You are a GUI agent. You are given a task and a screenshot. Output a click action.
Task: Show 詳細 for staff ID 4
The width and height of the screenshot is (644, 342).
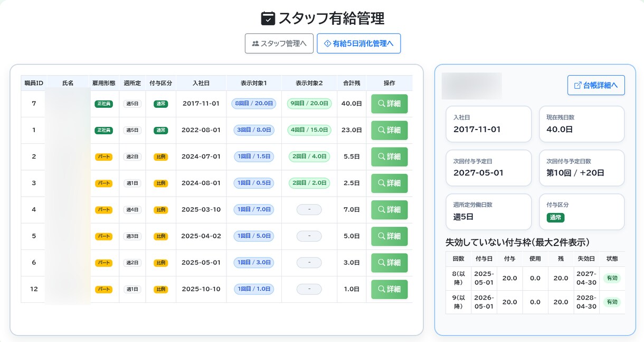[x=389, y=210]
